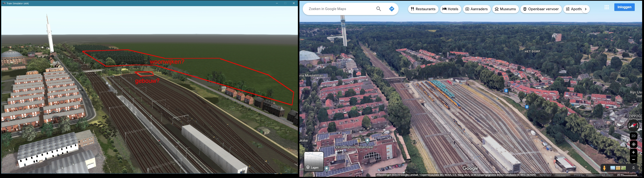Close the Train Simulator window
The width and height of the screenshot is (644, 178).
(294, 3)
